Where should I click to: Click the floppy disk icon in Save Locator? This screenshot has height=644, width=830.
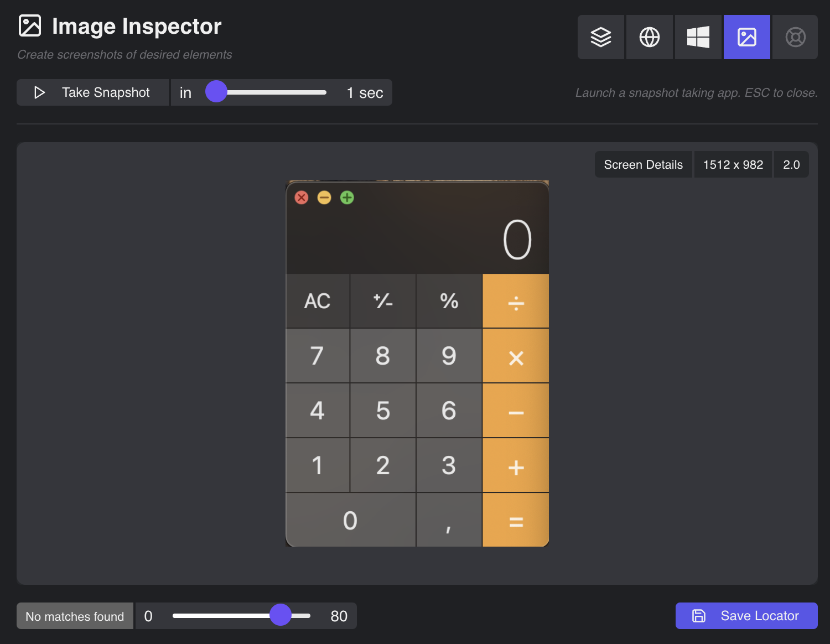coord(699,616)
